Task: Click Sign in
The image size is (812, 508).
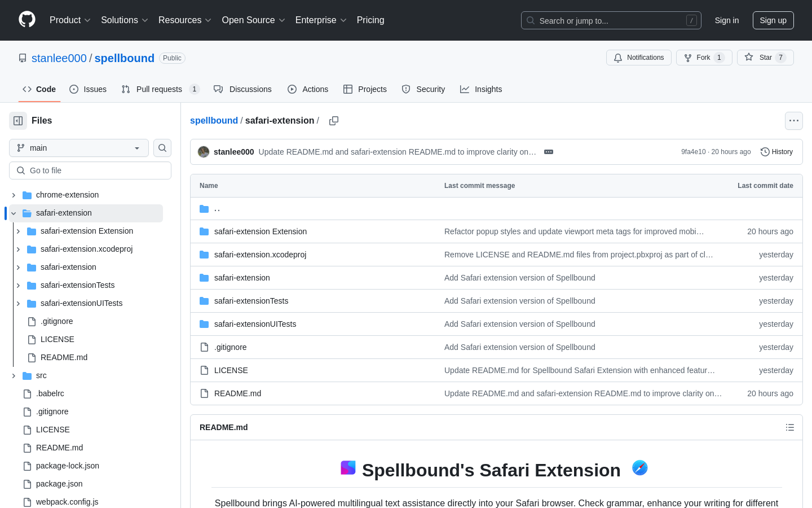Action: (727, 20)
